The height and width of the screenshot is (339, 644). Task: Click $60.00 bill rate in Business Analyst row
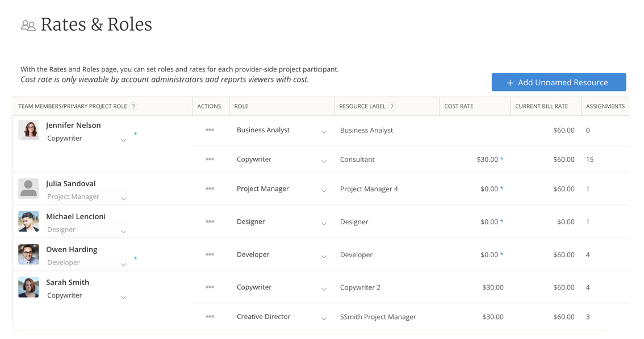click(563, 130)
